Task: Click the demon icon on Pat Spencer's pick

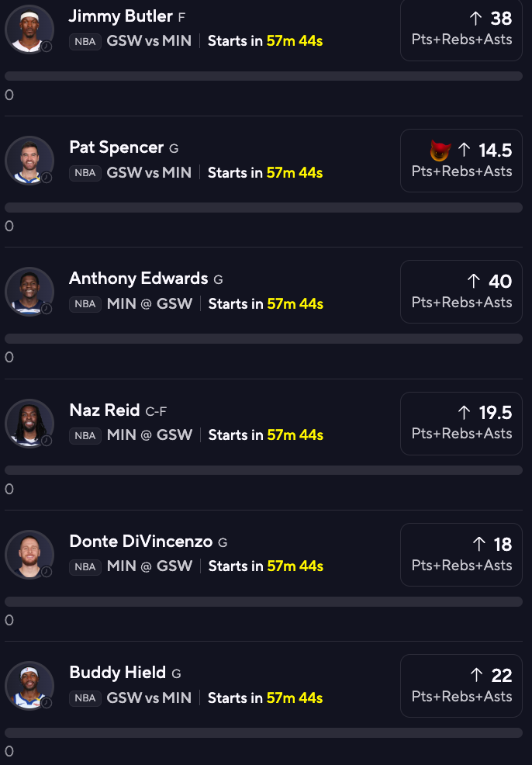Action: (440, 151)
